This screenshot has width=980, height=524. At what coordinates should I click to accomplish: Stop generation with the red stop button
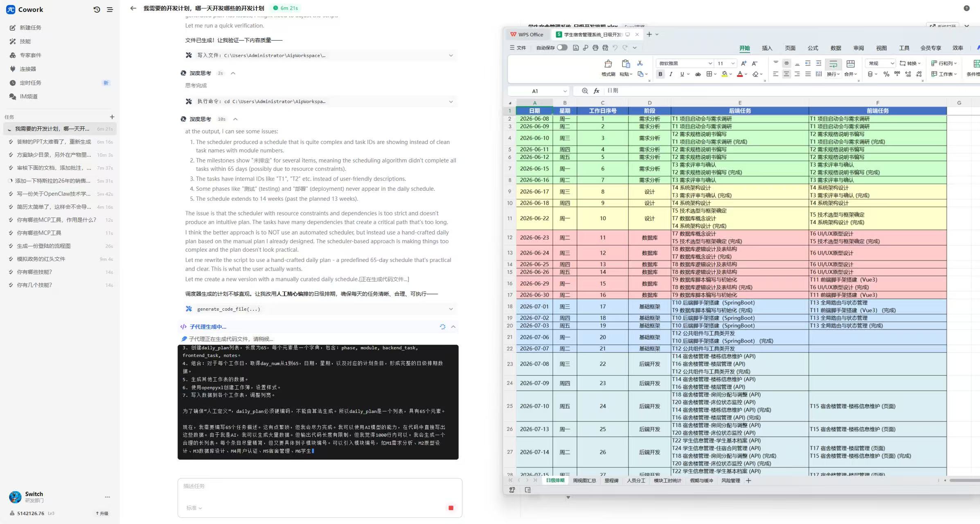[451, 508]
